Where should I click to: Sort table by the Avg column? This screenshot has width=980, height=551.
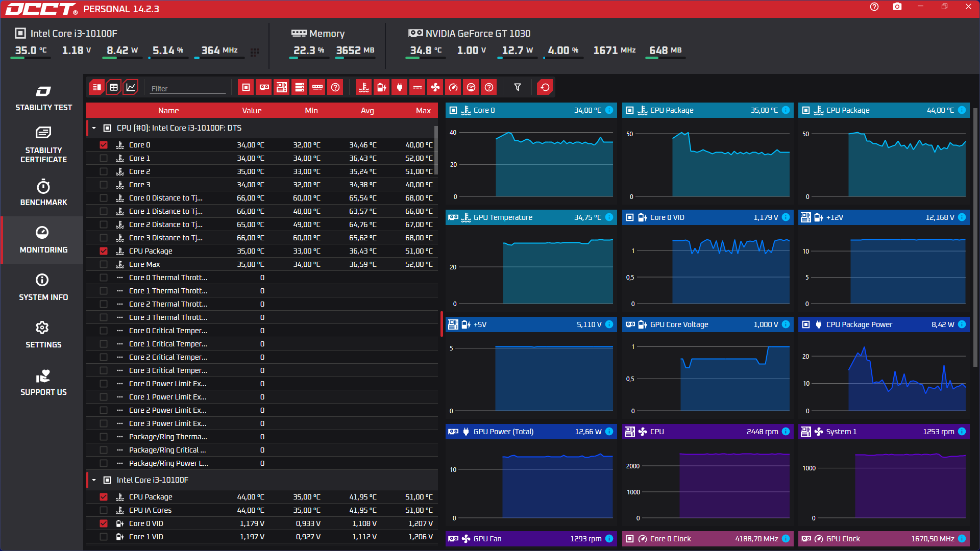[x=367, y=111]
